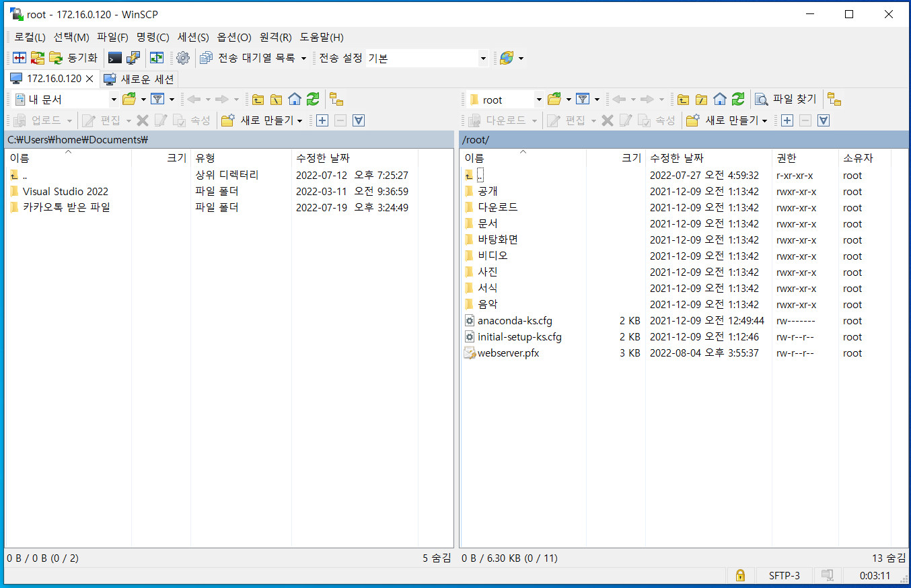
Task: Open the 선택(M) menu
Action: (71, 37)
